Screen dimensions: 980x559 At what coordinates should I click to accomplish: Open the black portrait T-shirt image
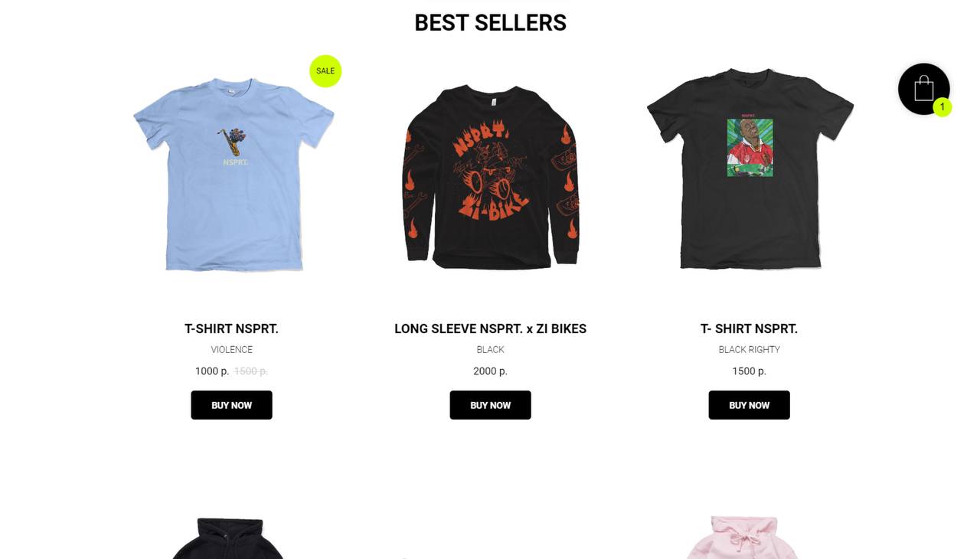click(750, 169)
